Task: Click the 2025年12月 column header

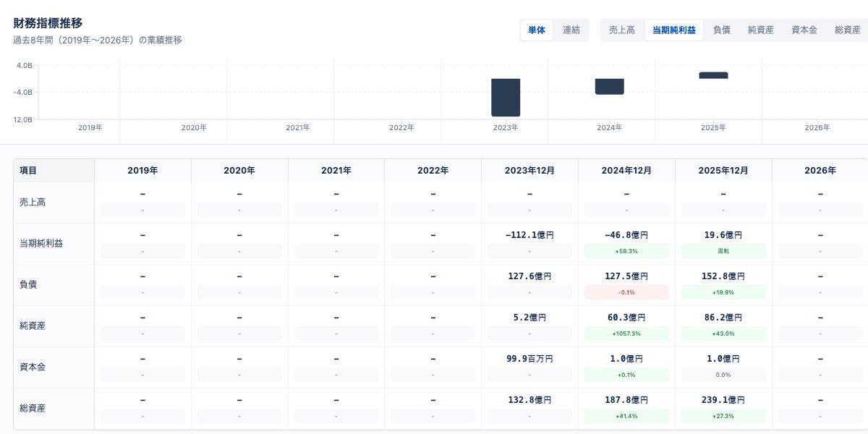Action: tap(723, 171)
